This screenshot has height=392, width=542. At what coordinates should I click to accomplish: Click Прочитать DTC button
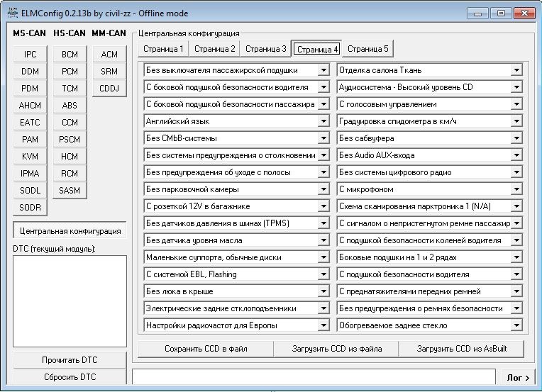70,360
